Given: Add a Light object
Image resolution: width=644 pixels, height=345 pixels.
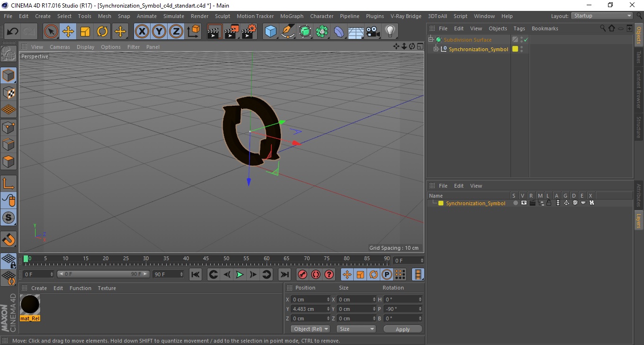Looking at the screenshot, I should click(x=390, y=32).
